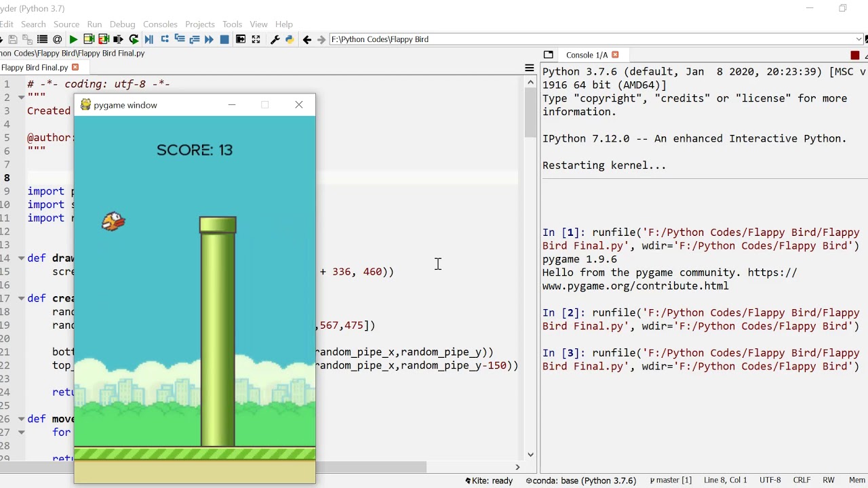
Task: Go forward with the right arrow icon
Action: tap(321, 39)
